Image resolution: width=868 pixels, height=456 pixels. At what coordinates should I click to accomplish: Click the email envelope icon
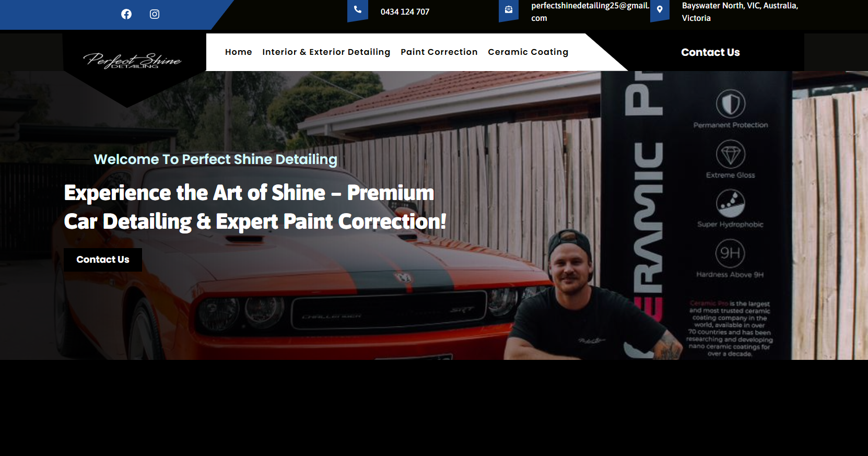pyautogui.click(x=509, y=9)
